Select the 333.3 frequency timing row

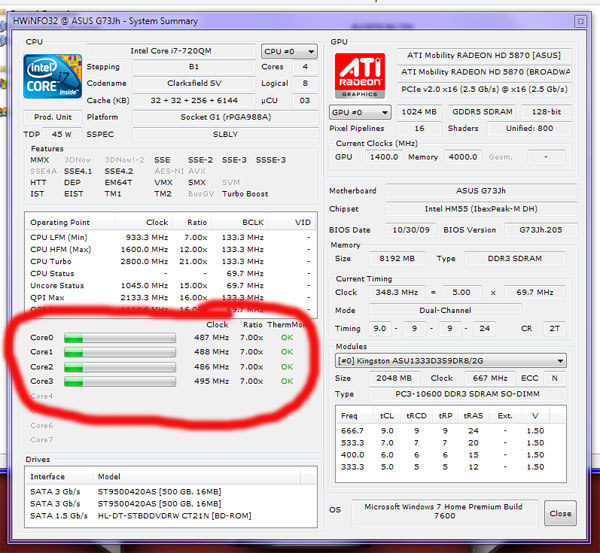pos(450,467)
